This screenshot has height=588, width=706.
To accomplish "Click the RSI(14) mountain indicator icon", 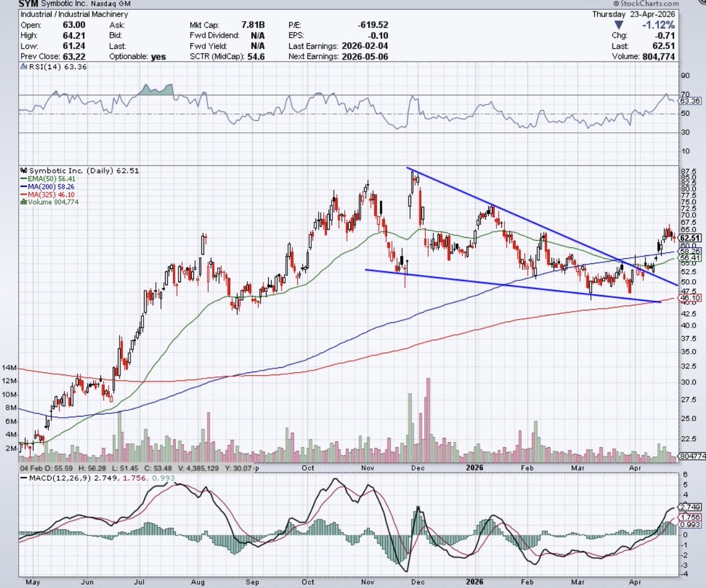I will point(22,67).
